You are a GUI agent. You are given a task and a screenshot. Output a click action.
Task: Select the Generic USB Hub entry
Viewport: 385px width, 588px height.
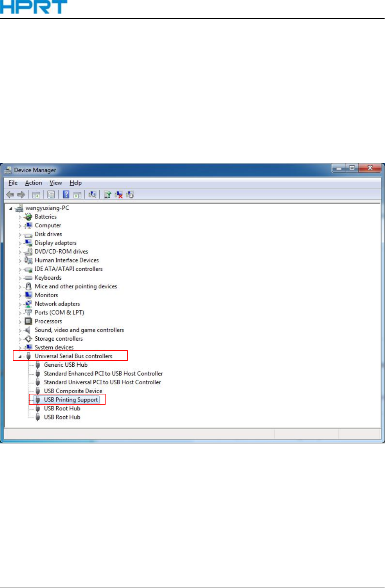pyautogui.click(x=65, y=365)
